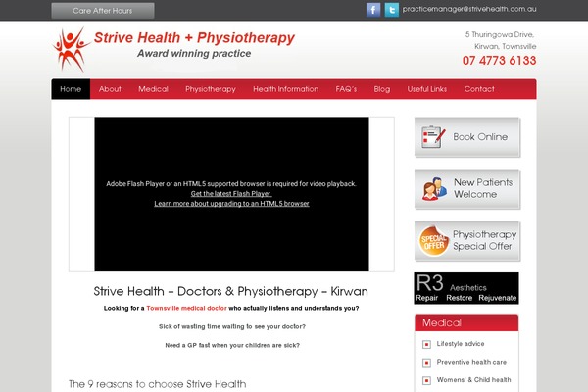Open the About menu item

click(110, 89)
